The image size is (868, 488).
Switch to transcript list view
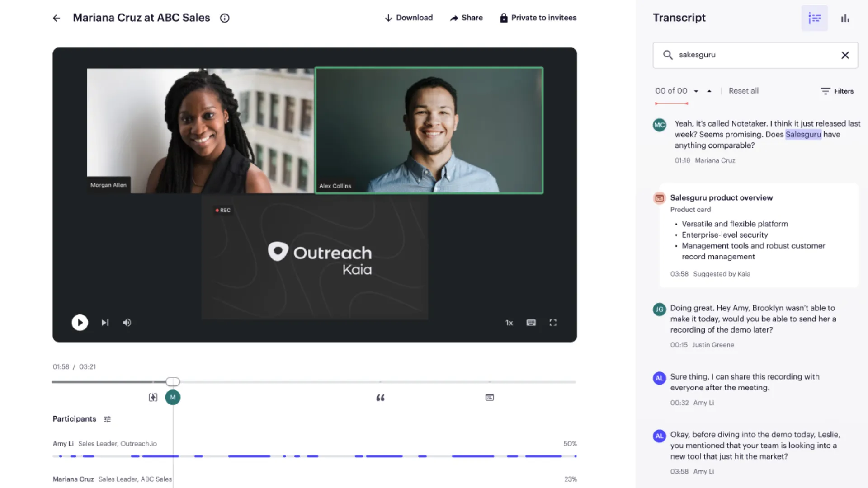click(815, 18)
